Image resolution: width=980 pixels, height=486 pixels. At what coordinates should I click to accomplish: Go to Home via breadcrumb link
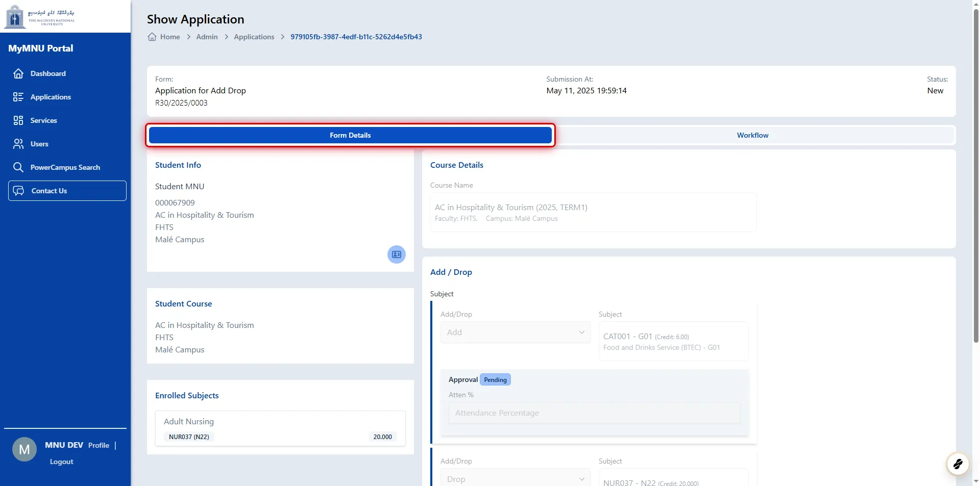170,37
